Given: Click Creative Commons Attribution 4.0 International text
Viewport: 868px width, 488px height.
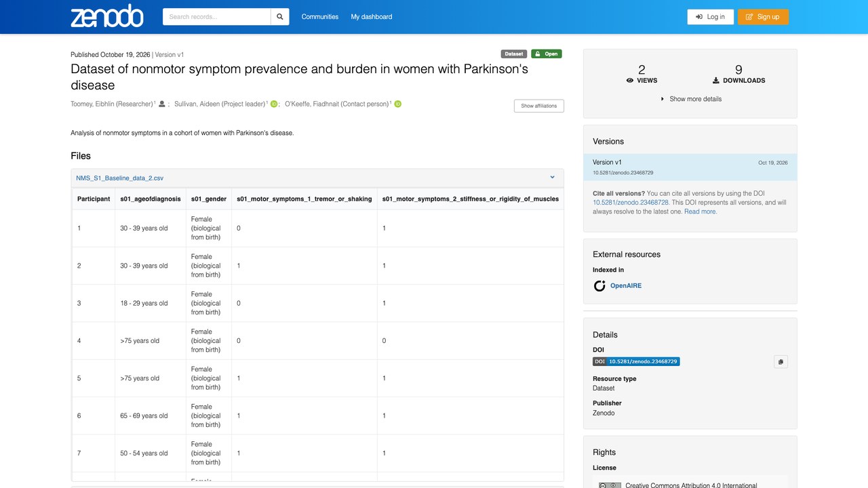Looking at the screenshot, I should click(x=691, y=485).
